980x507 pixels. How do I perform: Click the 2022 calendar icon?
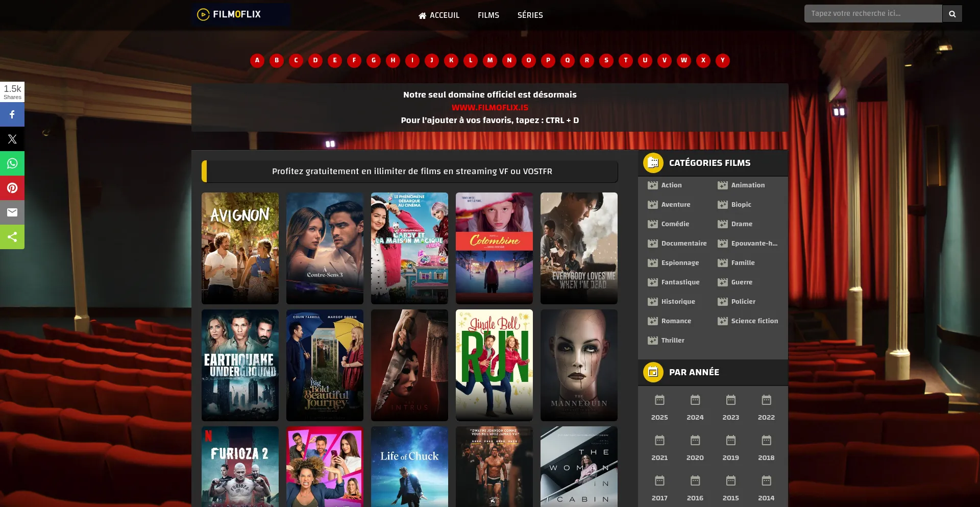pos(766,400)
